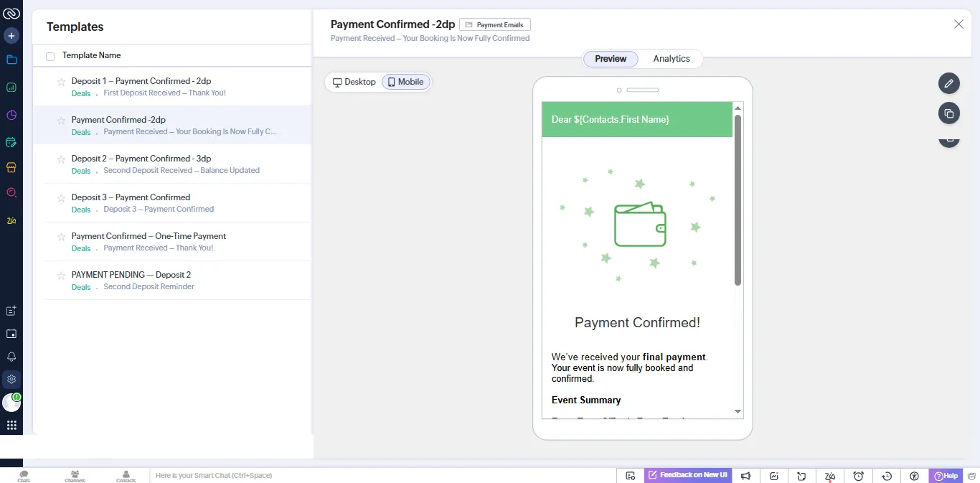Viewport: 980px width, 483px height.
Task: Click the alarm clock reminders icon
Action: pyautogui.click(x=858, y=476)
